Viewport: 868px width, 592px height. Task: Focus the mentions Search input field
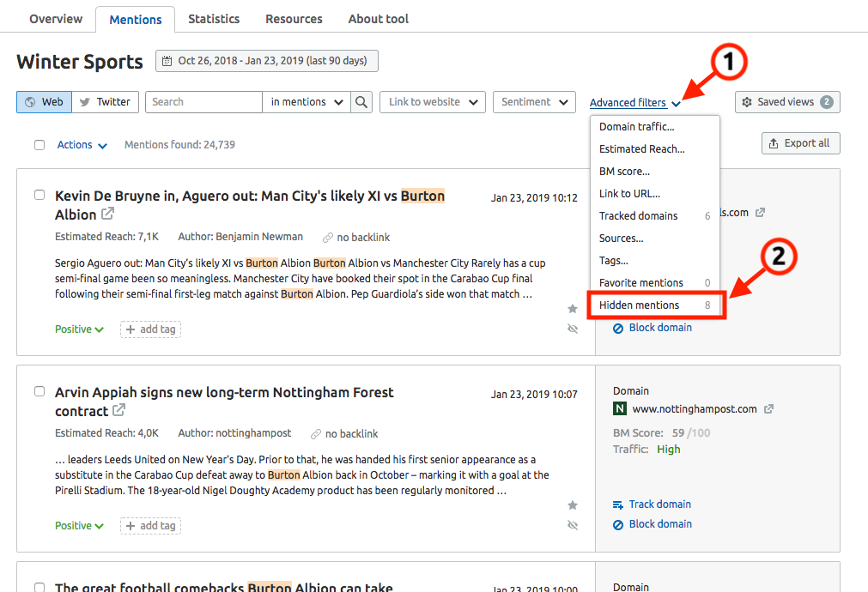203,102
